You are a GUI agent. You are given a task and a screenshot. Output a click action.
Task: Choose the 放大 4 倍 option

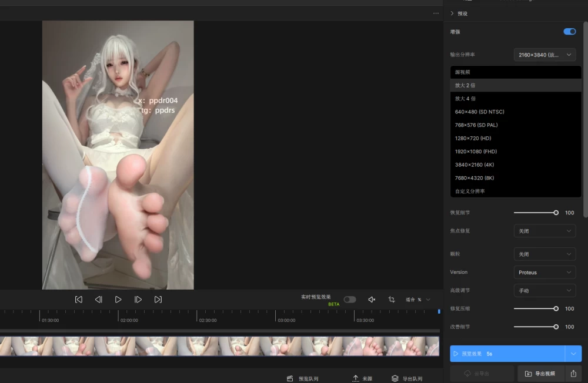(516, 99)
